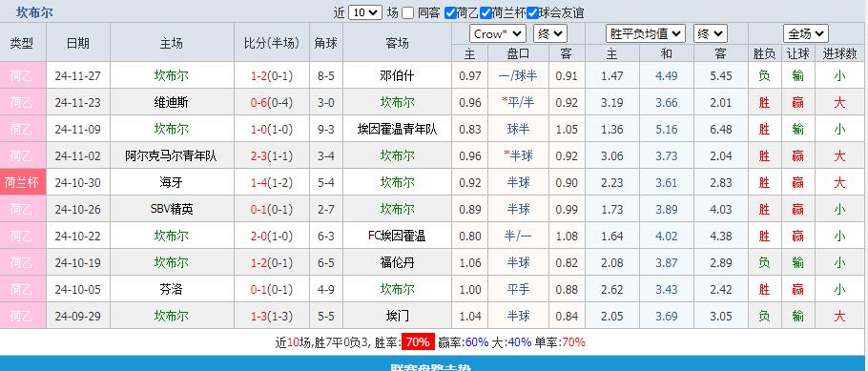
Task: Click the 荷兰杯 competition type cell
Action: (x=23, y=182)
